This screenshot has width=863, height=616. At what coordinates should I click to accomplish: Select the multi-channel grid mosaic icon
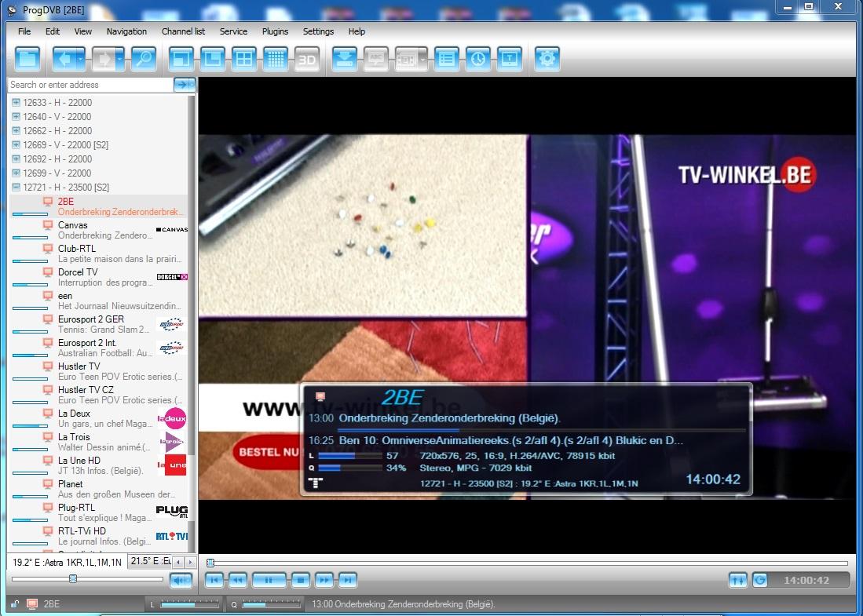tap(276, 59)
